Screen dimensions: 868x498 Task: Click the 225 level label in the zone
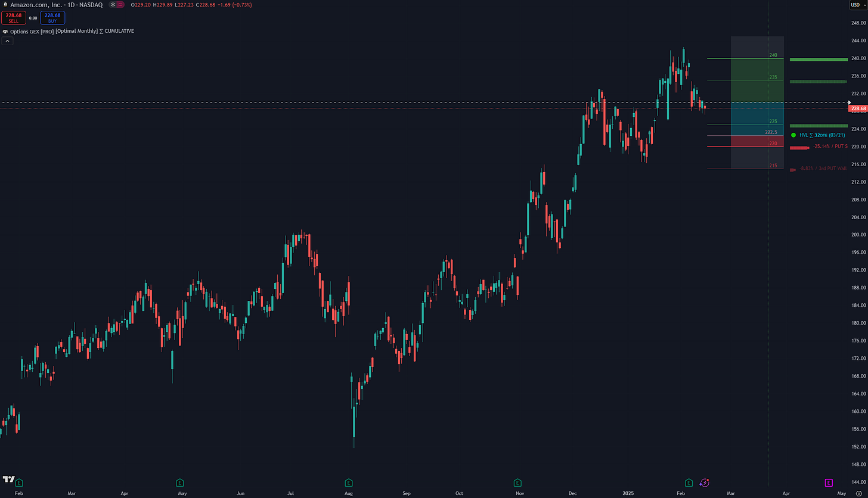pyautogui.click(x=773, y=121)
